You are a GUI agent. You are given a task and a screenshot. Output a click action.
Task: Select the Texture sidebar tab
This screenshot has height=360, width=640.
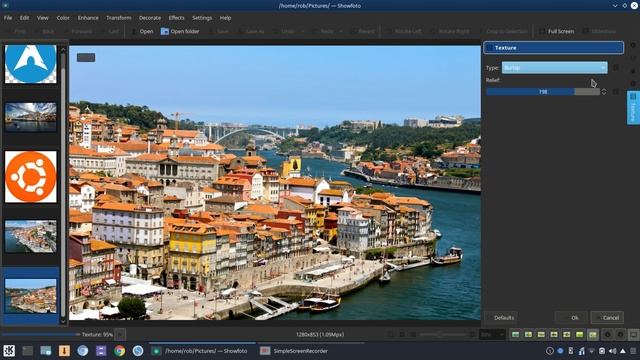tap(633, 108)
